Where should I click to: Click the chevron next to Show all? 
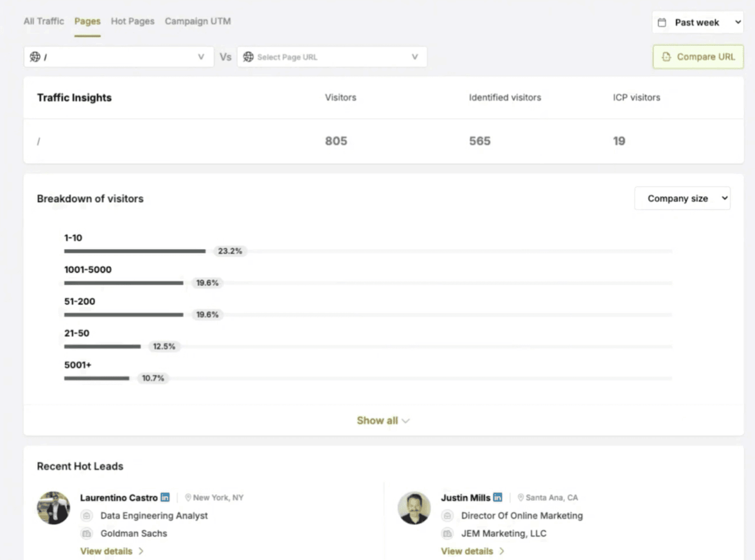[406, 421]
